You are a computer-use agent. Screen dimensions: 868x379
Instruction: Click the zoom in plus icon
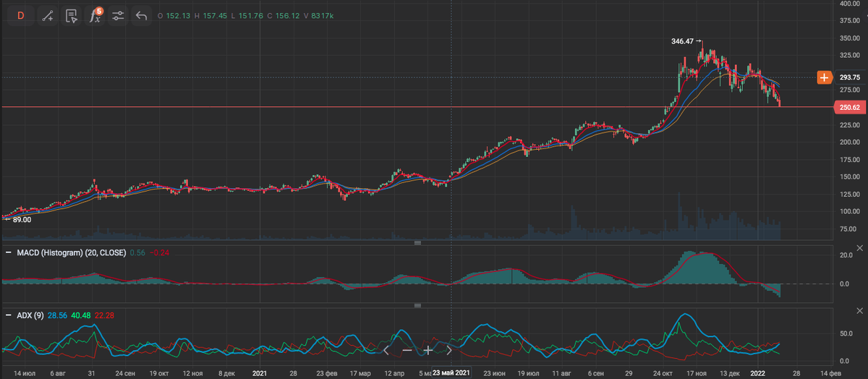(428, 350)
